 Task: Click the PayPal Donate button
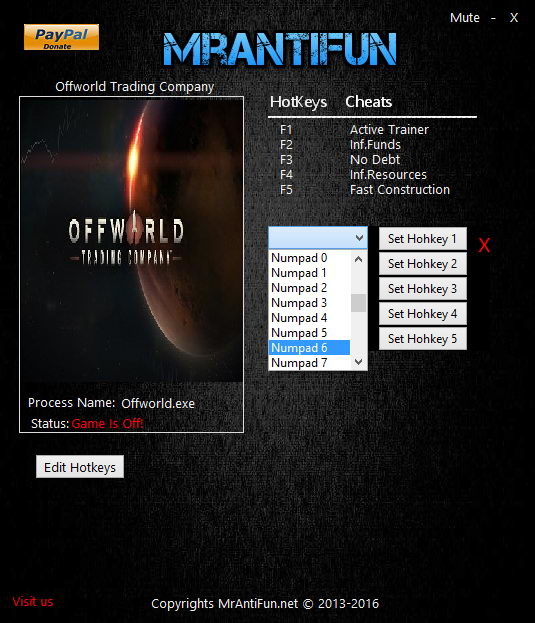[61, 37]
